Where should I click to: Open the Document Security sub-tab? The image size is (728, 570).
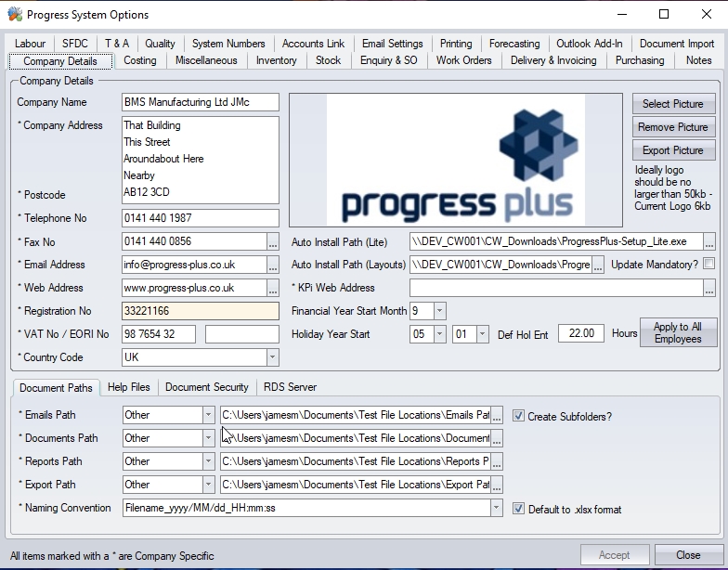point(206,387)
